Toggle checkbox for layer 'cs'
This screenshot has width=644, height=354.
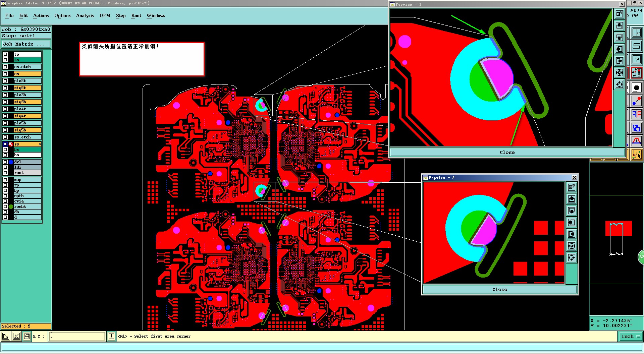(5, 74)
